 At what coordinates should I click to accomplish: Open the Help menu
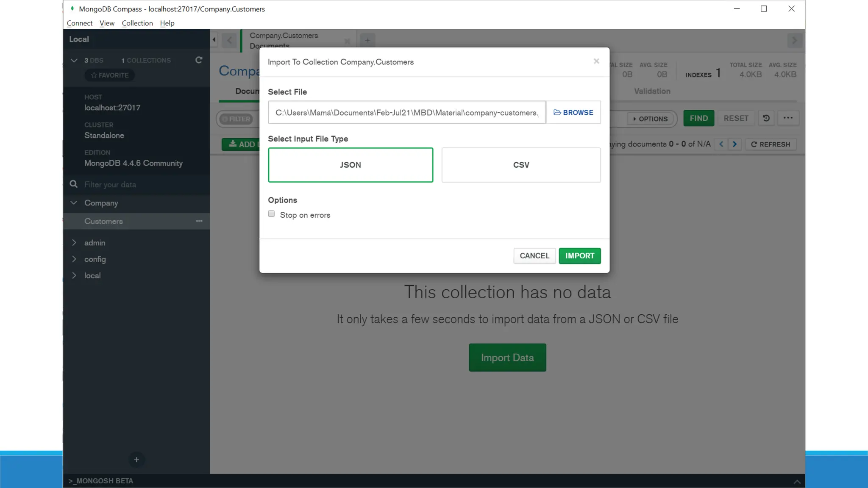pyautogui.click(x=167, y=23)
